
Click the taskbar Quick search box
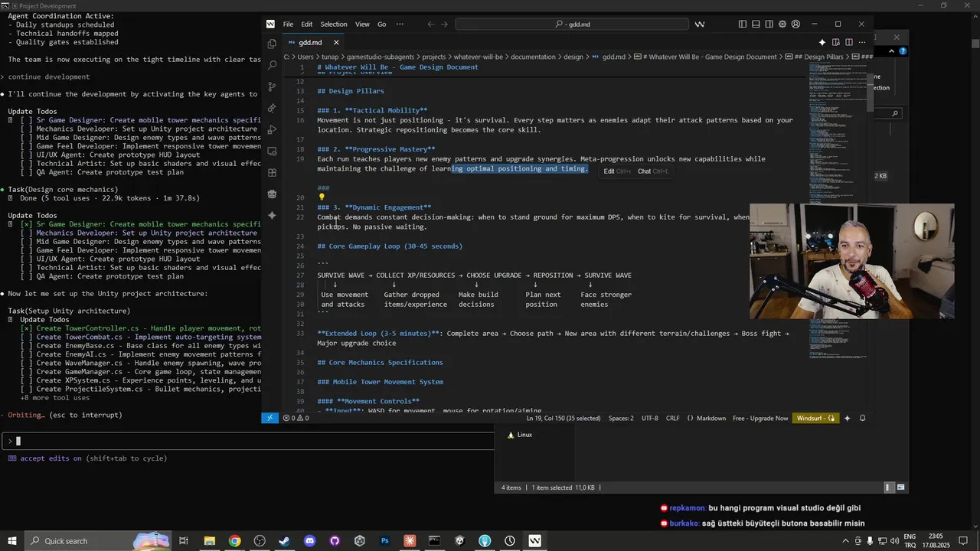tap(98, 541)
